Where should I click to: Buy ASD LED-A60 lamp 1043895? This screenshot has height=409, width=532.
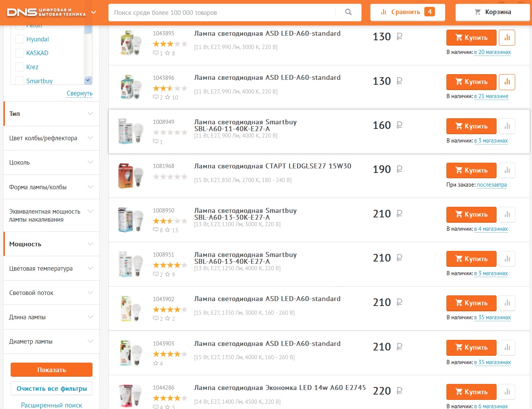point(471,38)
